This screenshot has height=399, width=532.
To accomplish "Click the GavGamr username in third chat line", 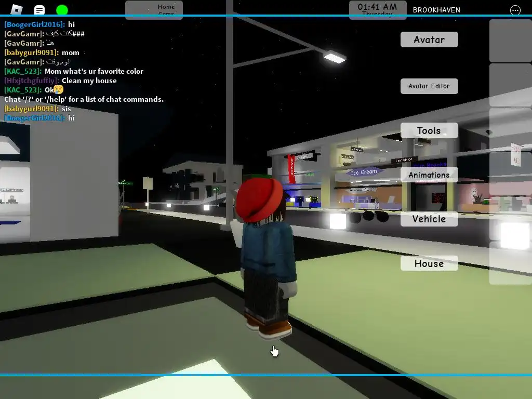I will coord(24,43).
